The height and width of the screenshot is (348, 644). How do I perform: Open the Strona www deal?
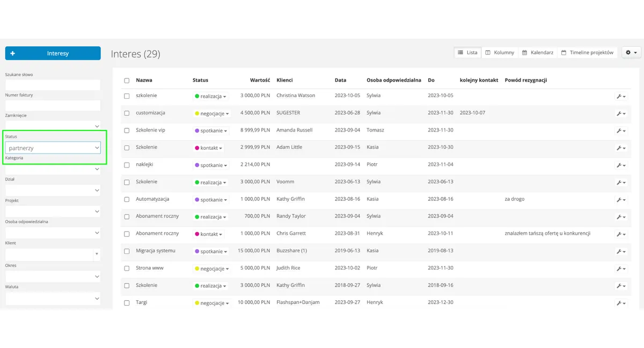pos(150,268)
